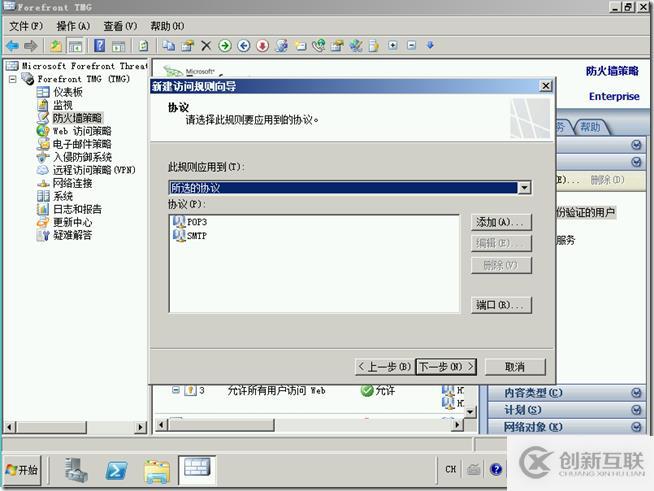Toggle the Show/Hide console tree icon
Image resolution: width=654 pixels, height=491 pixels.
point(75,45)
